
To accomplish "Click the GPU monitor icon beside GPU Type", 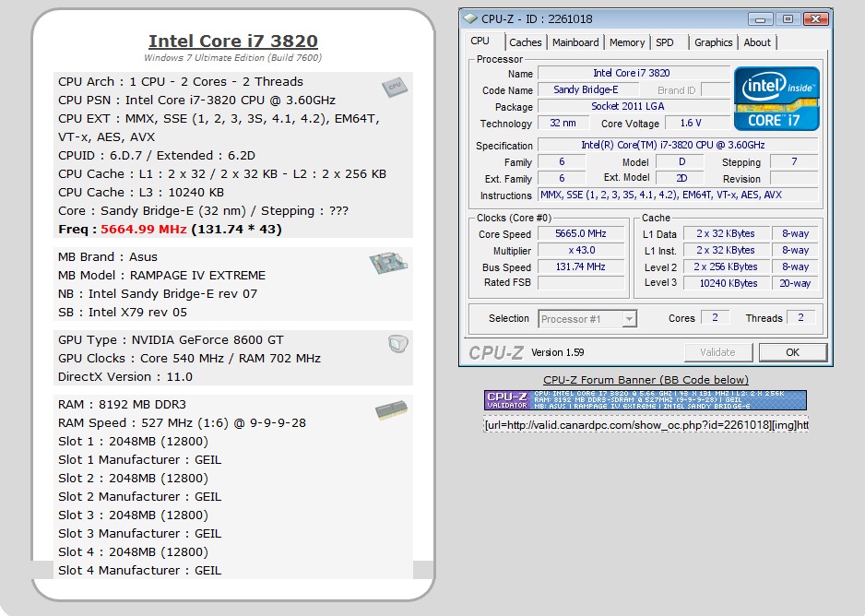I will coord(397,344).
